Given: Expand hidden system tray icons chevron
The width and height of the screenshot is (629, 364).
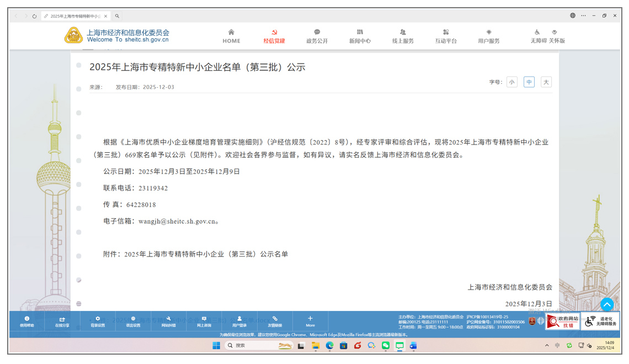Looking at the screenshot, I should [547, 346].
